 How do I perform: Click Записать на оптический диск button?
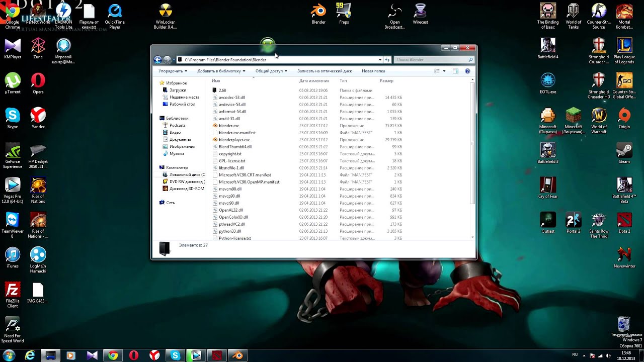tap(325, 71)
